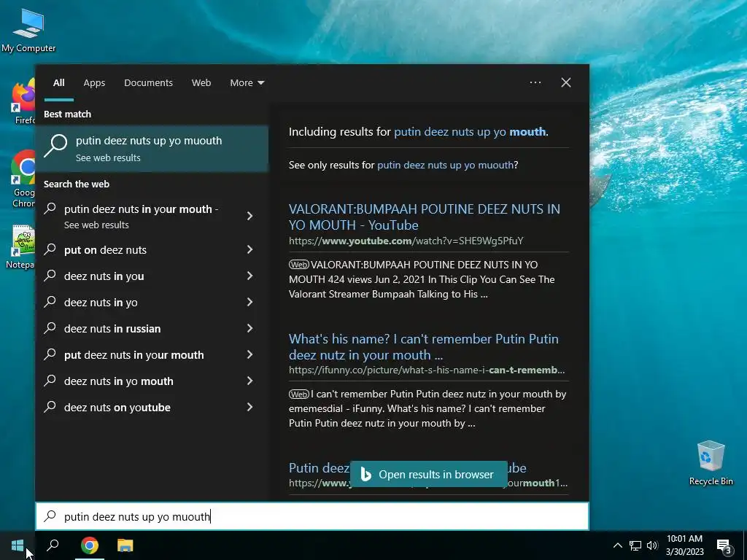This screenshot has height=560, width=747.
Task: Click the suggestion 'deez nuts in russian'
Action: [112, 329]
